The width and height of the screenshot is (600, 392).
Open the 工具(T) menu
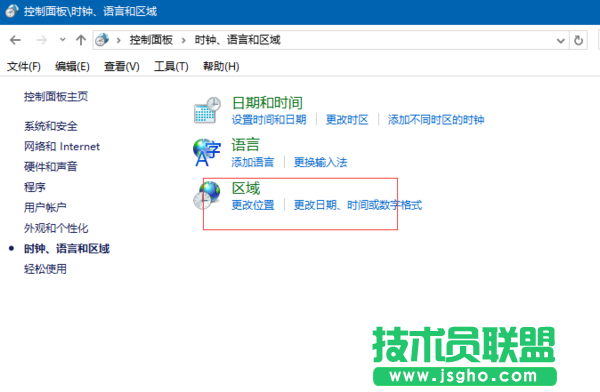[x=171, y=67]
